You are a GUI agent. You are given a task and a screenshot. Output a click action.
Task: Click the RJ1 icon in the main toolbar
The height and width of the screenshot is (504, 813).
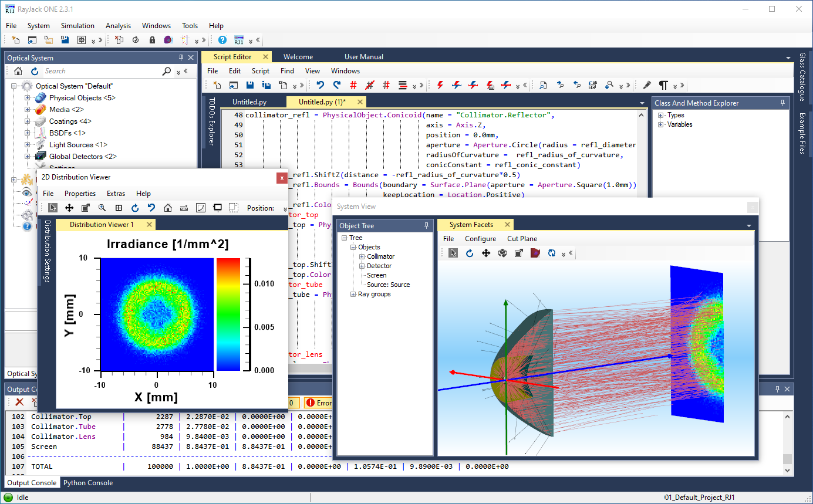pyautogui.click(x=239, y=40)
